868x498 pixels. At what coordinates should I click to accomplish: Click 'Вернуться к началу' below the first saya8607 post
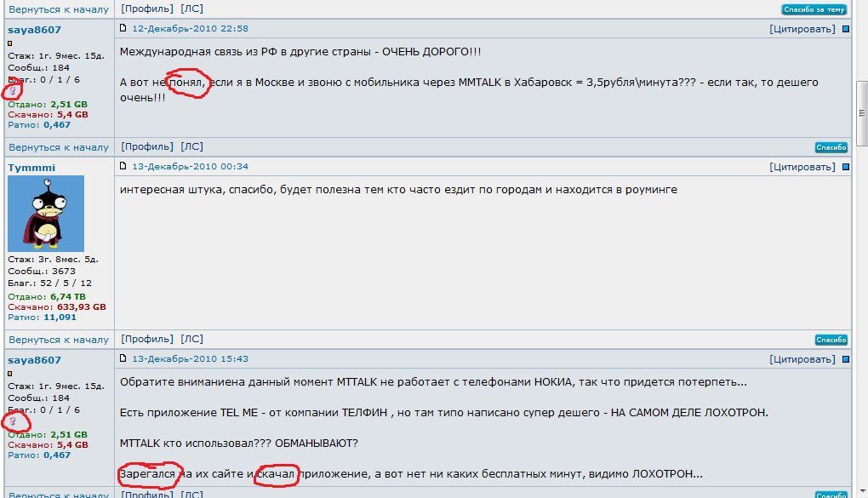(x=59, y=147)
